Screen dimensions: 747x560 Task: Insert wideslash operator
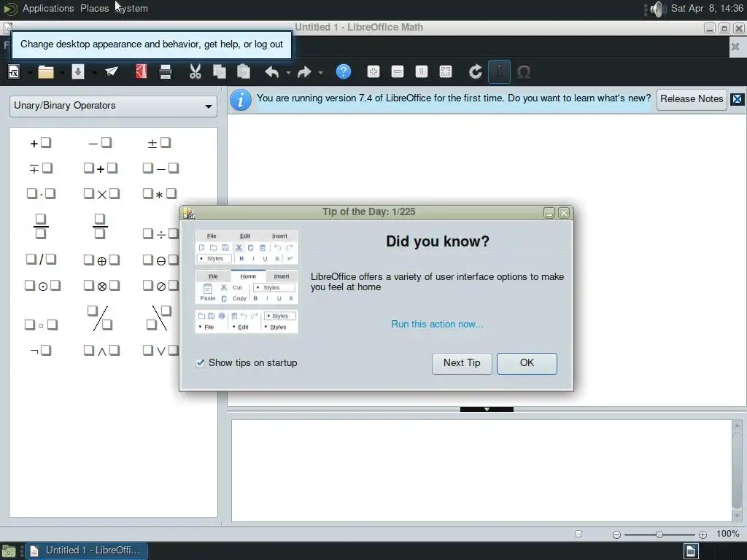coord(100,318)
